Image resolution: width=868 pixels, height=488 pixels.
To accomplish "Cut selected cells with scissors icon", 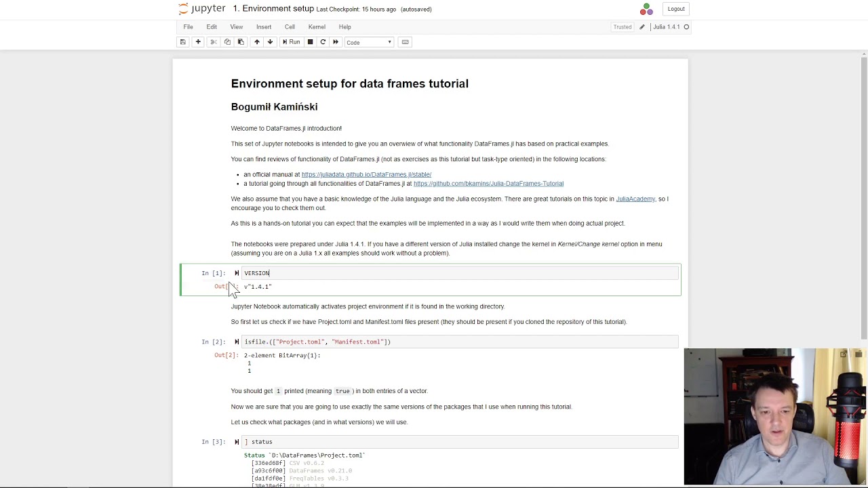I will (214, 42).
